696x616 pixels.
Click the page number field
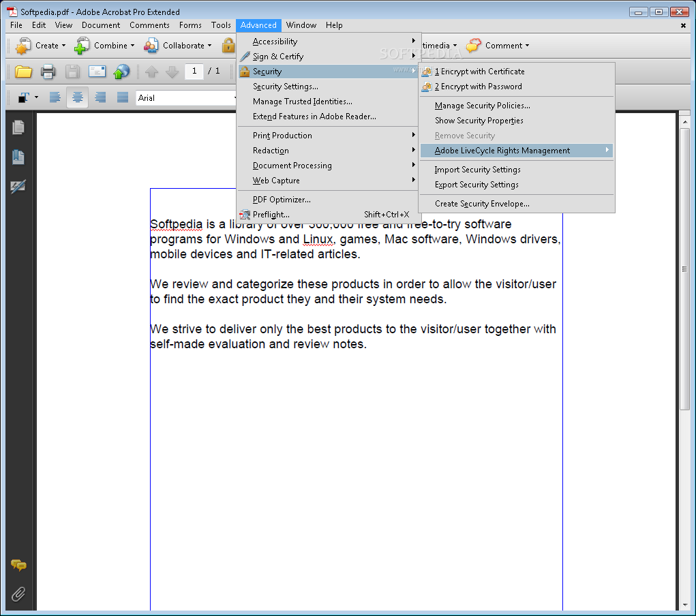(x=194, y=71)
